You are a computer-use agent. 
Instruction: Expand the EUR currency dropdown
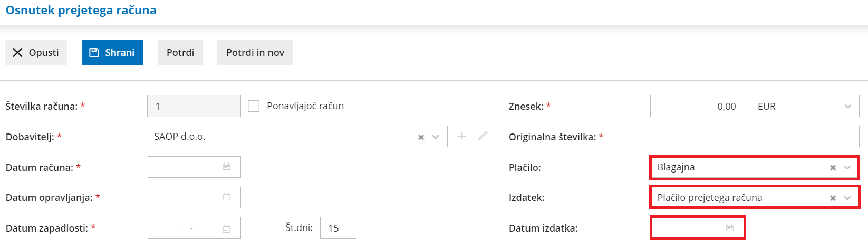point(847,106)
